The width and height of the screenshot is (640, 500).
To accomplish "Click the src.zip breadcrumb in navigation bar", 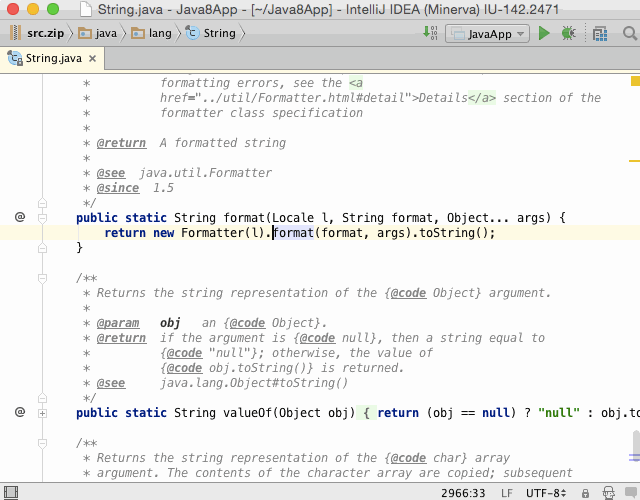I will 39,33.
